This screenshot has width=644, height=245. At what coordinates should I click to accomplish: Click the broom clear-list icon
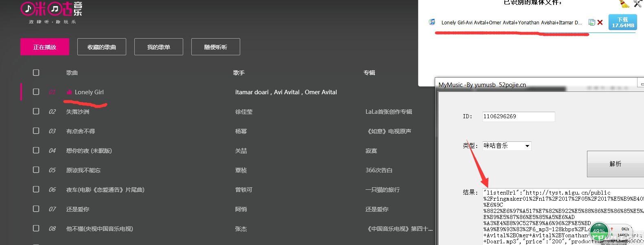point(624,3)
